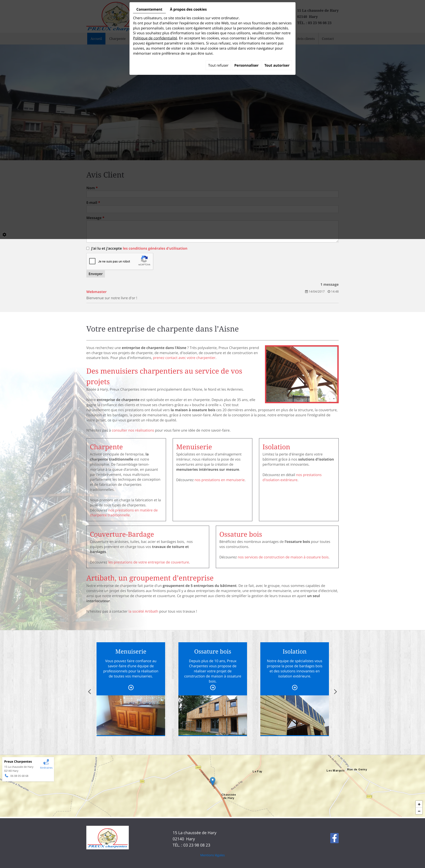This screenshot has width=425, height=868.
Task: Click into the Nom input field
Action: pos(212,194)
